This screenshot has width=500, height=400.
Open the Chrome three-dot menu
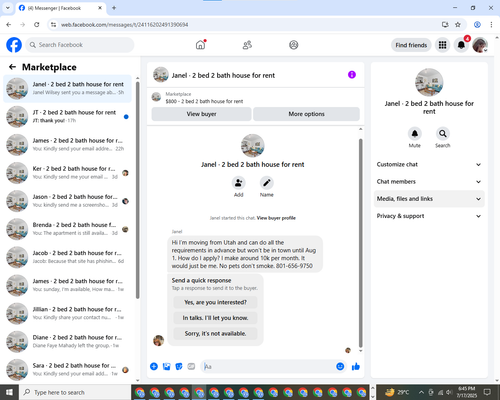[x=491, y=25]
